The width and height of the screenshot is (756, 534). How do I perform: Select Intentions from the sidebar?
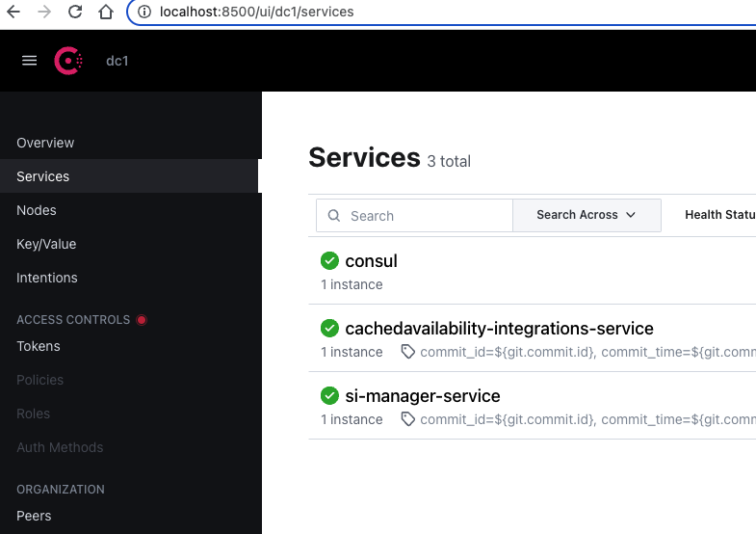point(47,278)
